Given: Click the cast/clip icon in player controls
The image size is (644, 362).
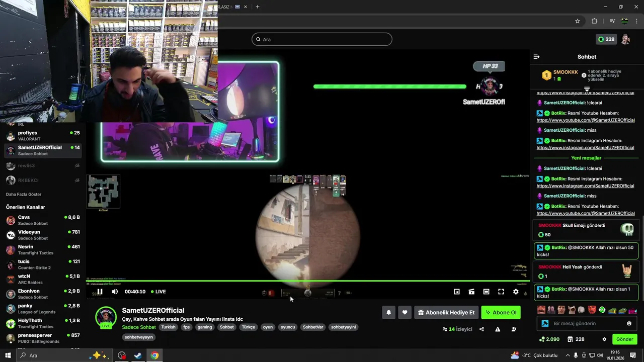Looking at the screenshot, I should tap(471, 292).
